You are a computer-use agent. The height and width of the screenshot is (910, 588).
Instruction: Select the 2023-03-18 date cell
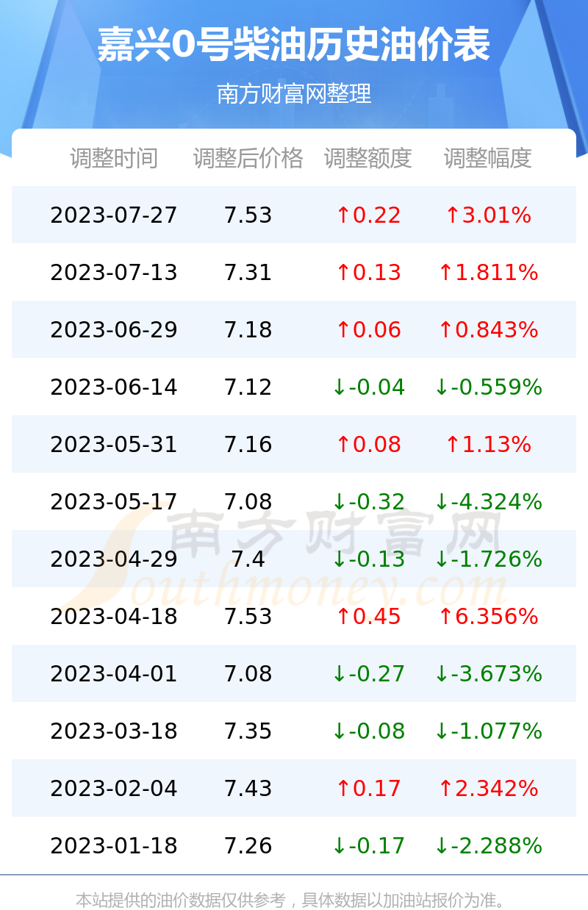pos(114,731)
